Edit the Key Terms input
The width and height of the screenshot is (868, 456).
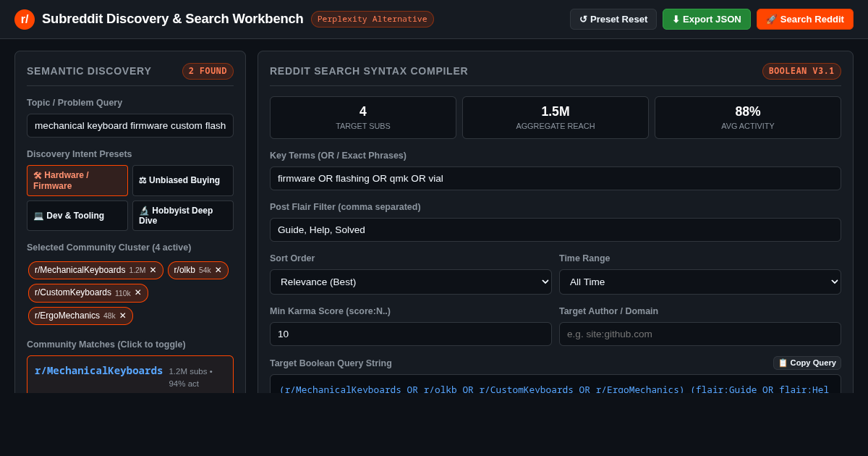coord(556,178)
